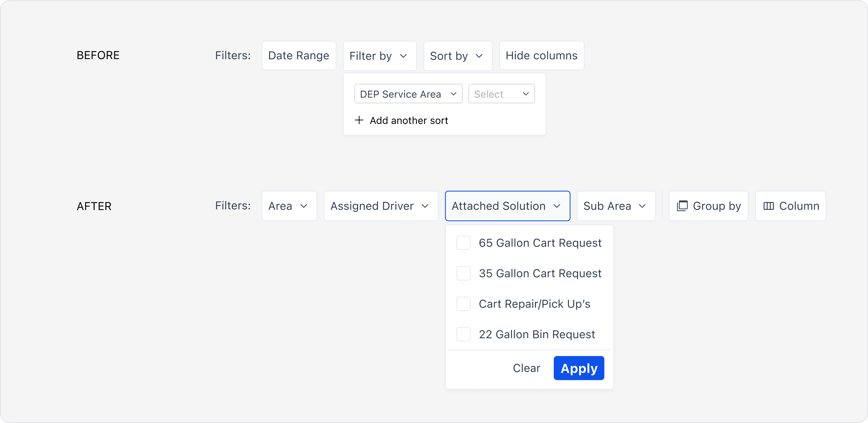Click Add another sort
The width and height of the screenshot is (868, 423).
(402, 120)
